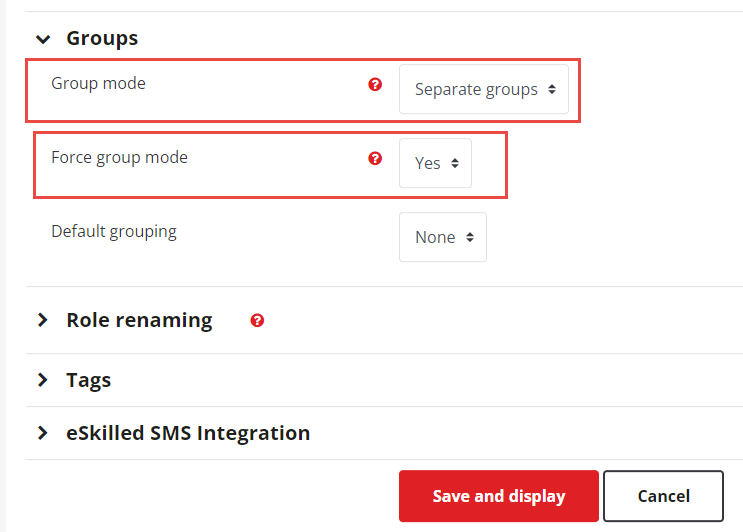
Task: Click the eSkilled SMS Integration heading
Action: pyautogui.click(x=188, y=433)
